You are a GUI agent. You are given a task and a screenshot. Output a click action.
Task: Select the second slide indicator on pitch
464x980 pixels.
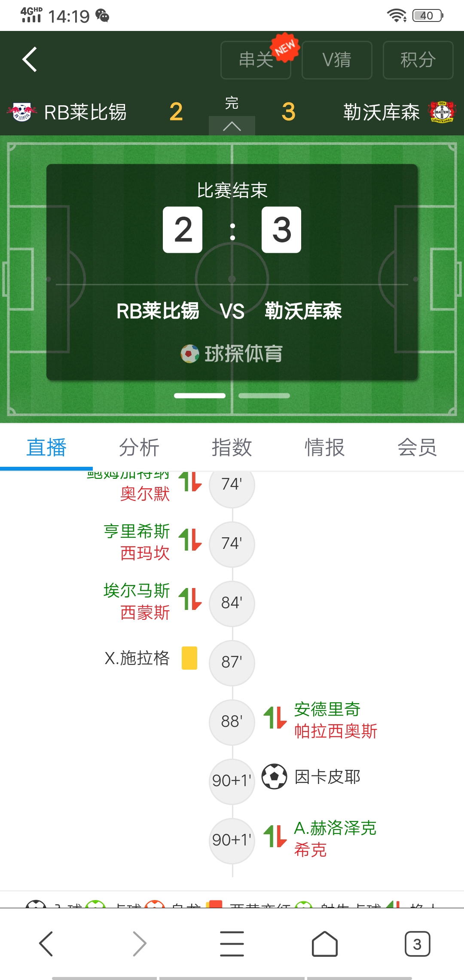point(264,395)
